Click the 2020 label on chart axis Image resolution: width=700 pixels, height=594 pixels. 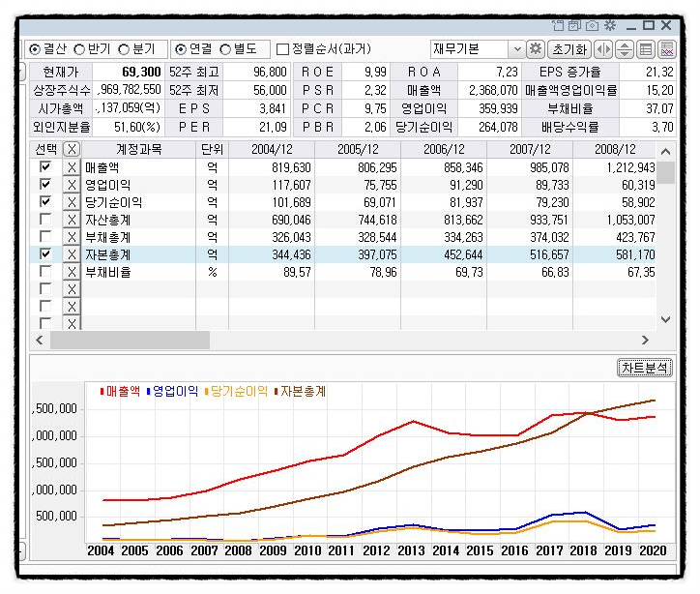point(653,550)
